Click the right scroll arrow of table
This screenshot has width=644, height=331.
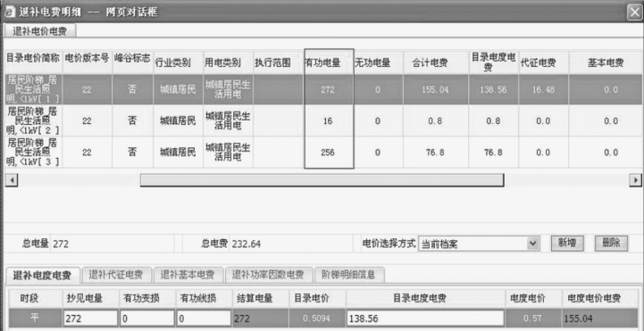coord(636,180)
